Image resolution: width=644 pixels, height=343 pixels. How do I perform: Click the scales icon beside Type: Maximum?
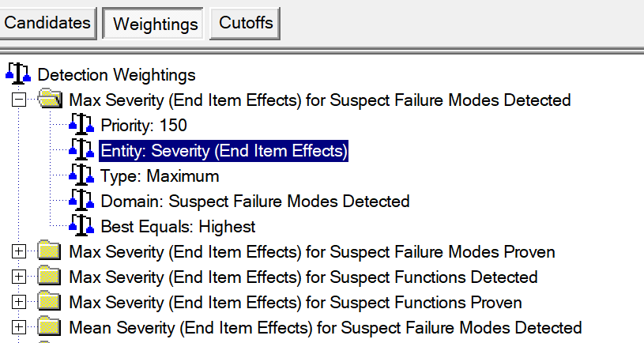[x=81, y=175]
